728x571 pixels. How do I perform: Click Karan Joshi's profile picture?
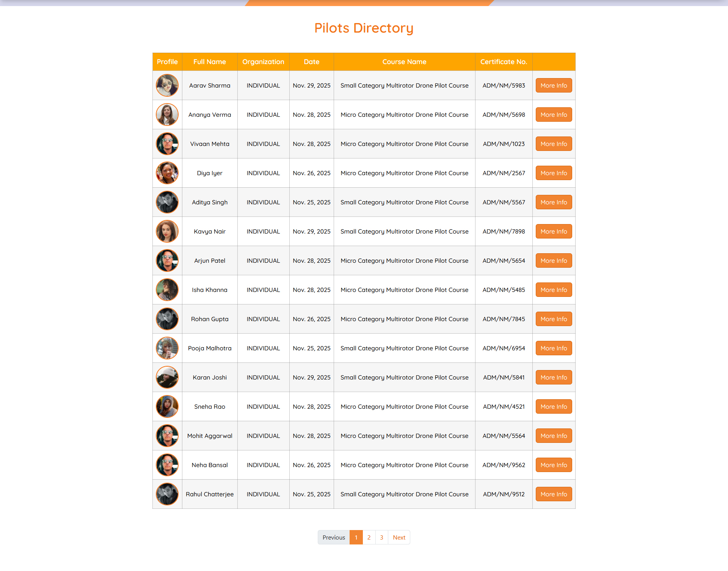[x=167, y=377]
